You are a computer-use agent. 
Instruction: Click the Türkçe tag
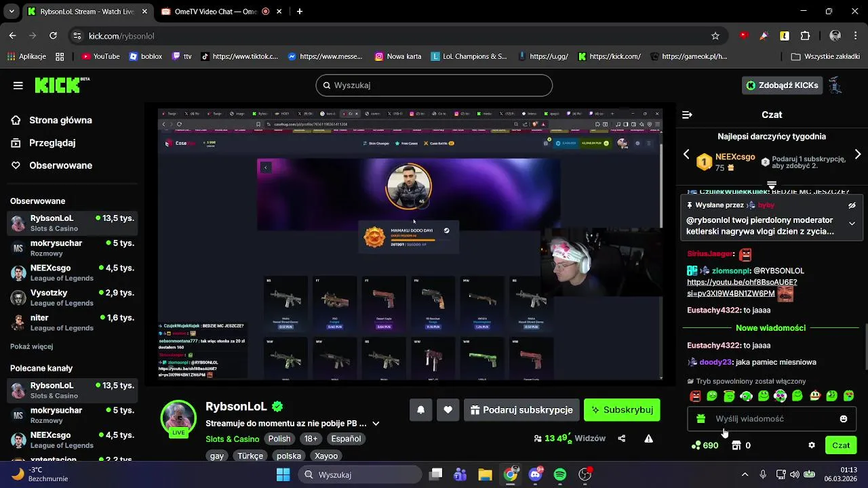[250, 456]
